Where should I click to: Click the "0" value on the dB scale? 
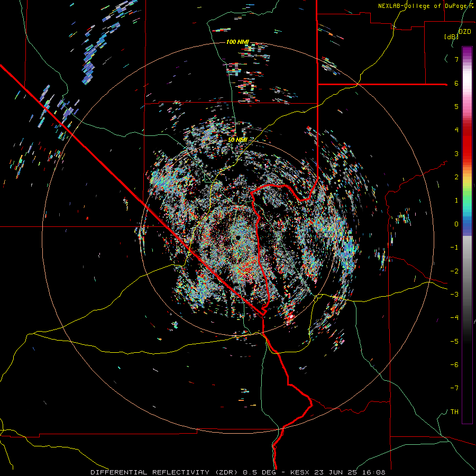(x=456, y=224)
